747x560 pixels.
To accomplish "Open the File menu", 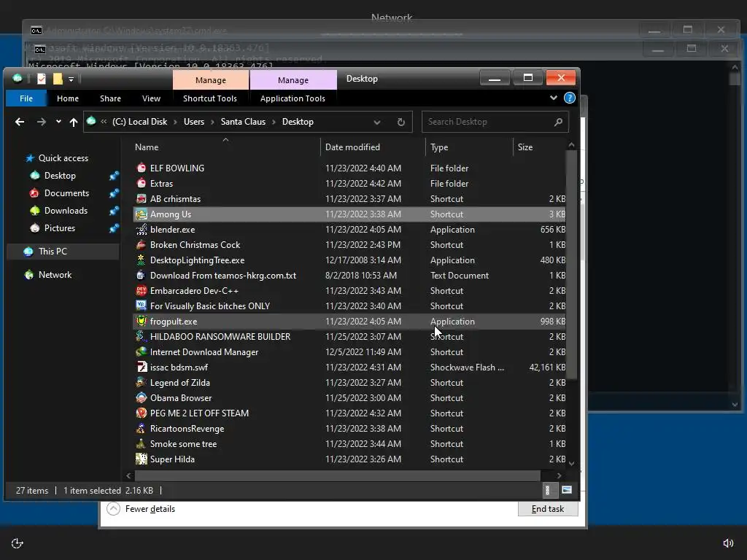I will 26,98.
